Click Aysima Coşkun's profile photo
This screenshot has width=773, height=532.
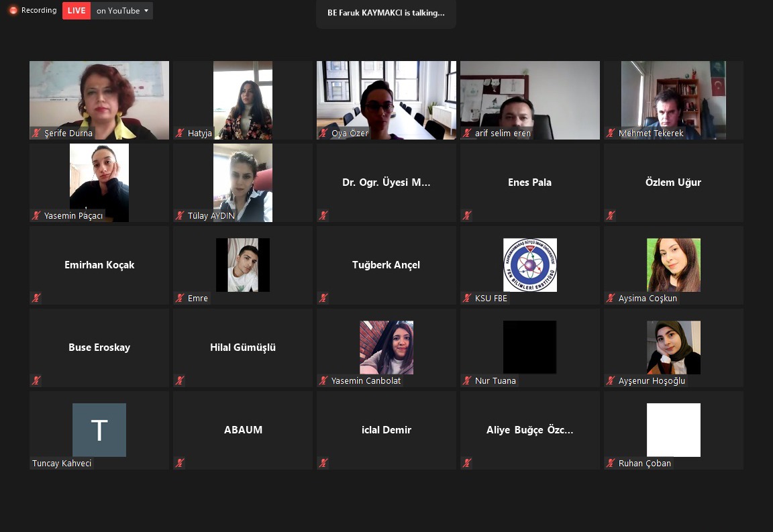coord(673,265)
